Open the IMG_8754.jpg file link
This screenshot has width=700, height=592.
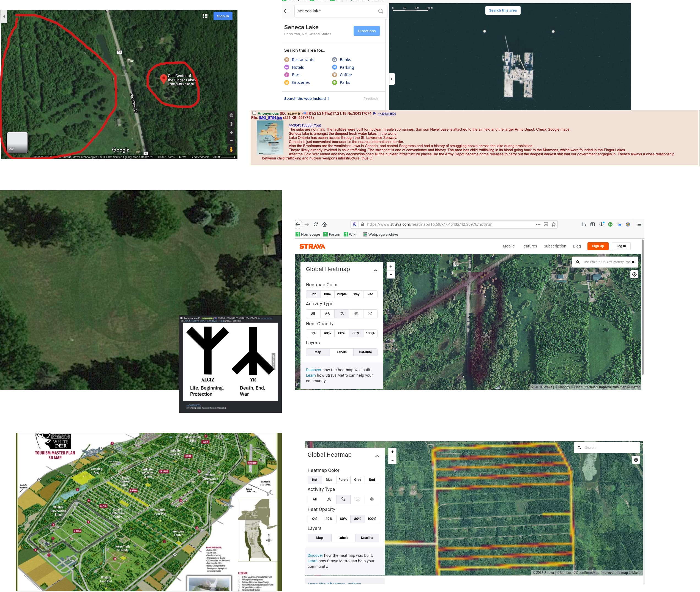270,118
